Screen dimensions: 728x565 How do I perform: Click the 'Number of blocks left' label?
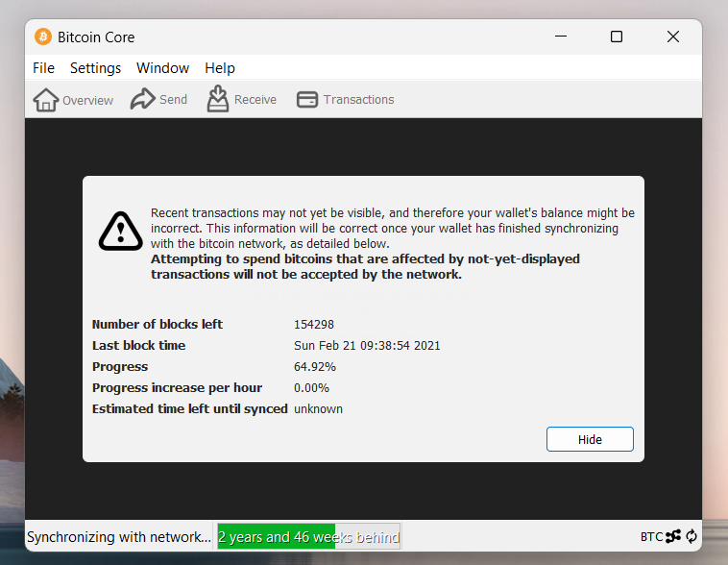coord(158,325)
